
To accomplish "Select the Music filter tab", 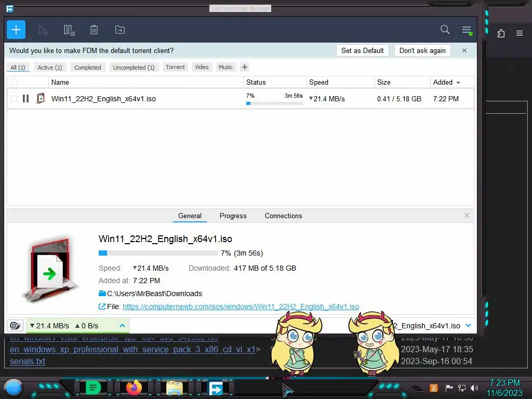I will coord(225,67).
